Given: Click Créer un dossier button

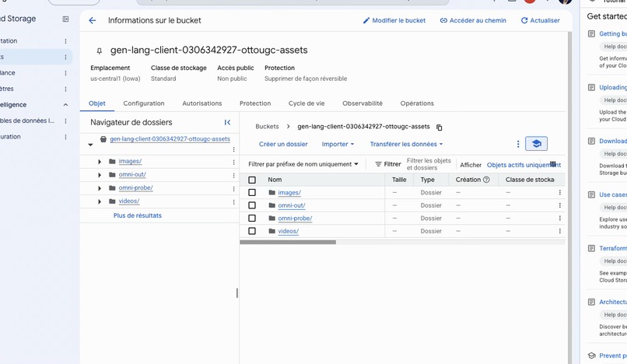Looking at the screenshot, I should click(283, 144).
